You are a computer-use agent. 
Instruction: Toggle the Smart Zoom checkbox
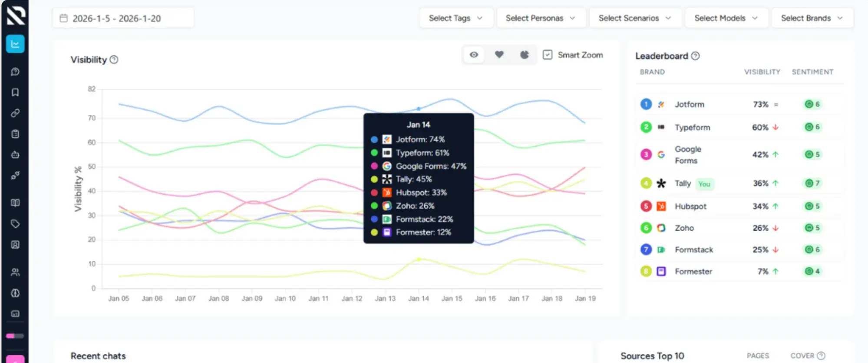point(548,55)
